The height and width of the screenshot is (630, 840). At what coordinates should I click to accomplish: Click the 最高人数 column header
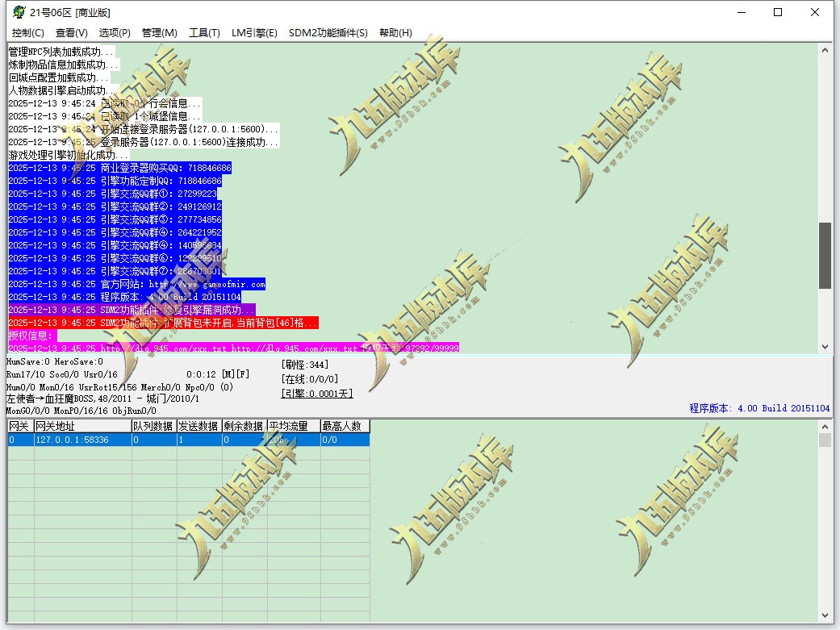[x=345, y=427]
